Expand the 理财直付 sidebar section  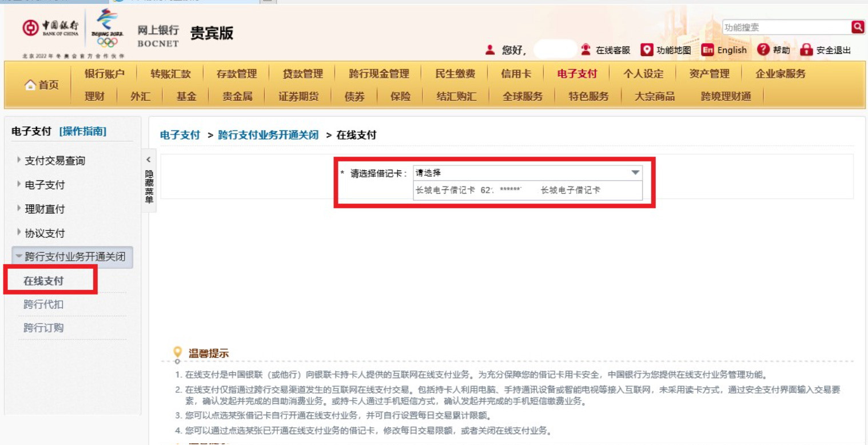pyautogui.click(x=45, y=209)
